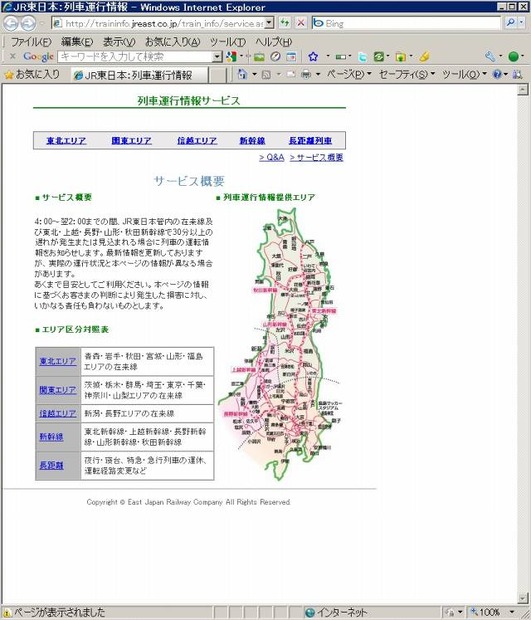Open the ファイル(F) menu
The image size is (531, 620).
(x=31, y=42)
